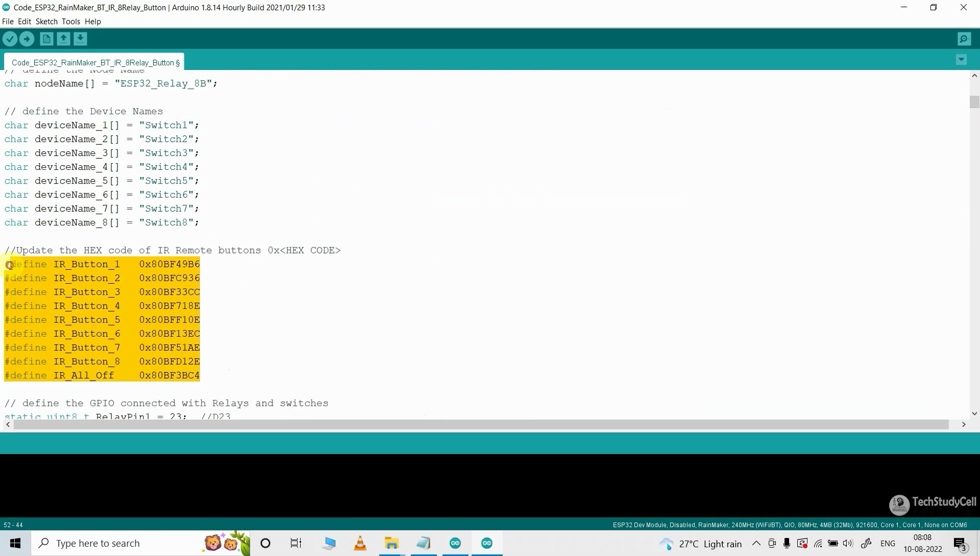Click the Arduino IDE taskbar icon
980x556 pixels.
click(455, 543)
